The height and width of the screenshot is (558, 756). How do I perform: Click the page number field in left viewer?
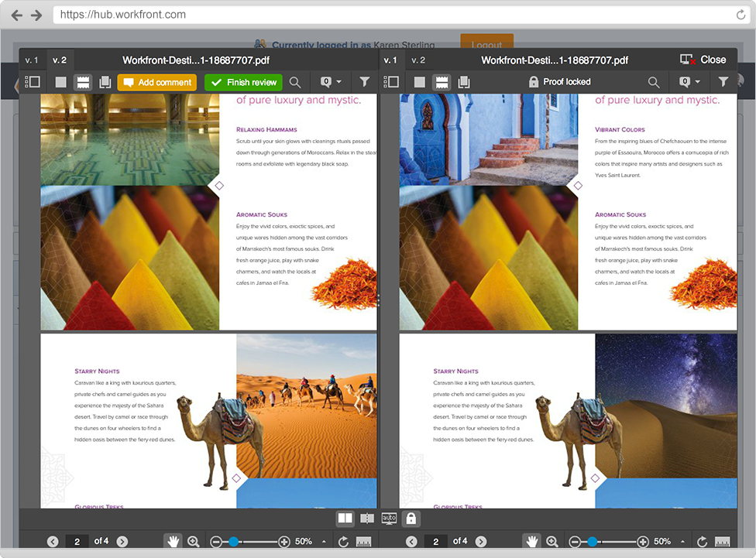click(77, 542)
